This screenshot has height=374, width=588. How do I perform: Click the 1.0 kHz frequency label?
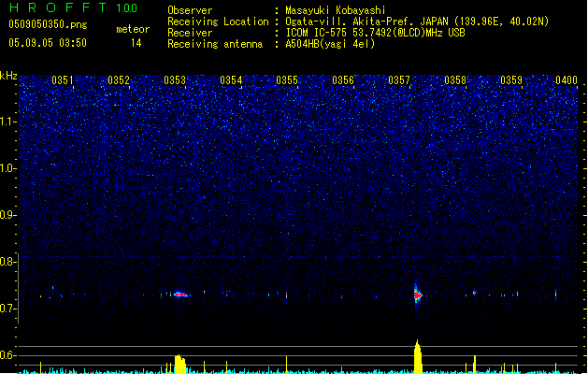point(8,168)
